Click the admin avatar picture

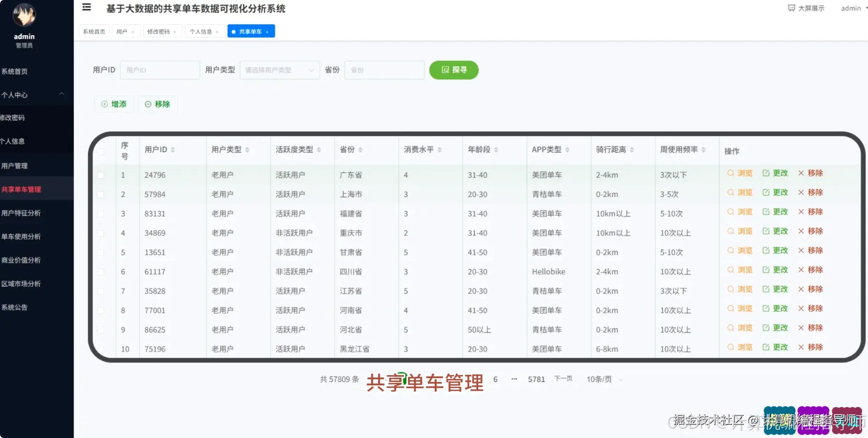click(x=24, y=15)
